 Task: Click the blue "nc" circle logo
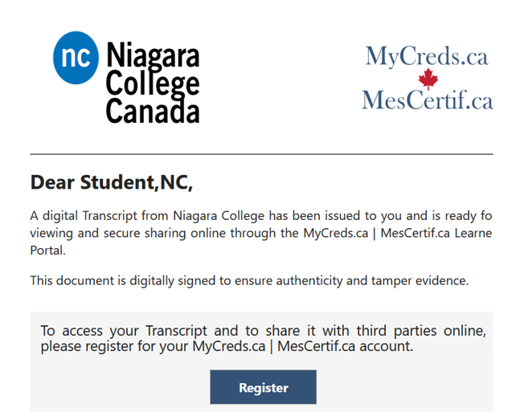[76, 57]
